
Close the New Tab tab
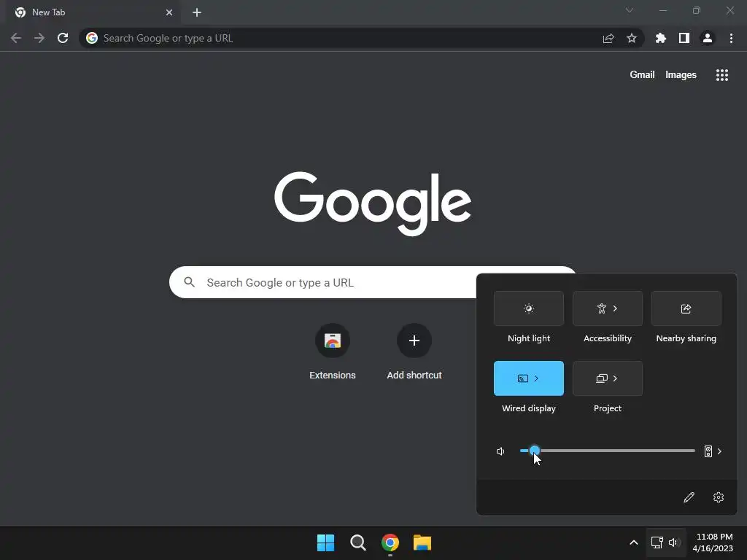[x=169, y=12]
